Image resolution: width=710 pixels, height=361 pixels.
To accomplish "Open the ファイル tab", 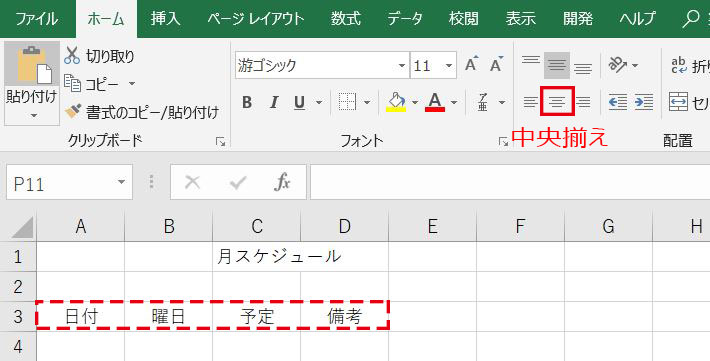I will [x=37, y=19].
